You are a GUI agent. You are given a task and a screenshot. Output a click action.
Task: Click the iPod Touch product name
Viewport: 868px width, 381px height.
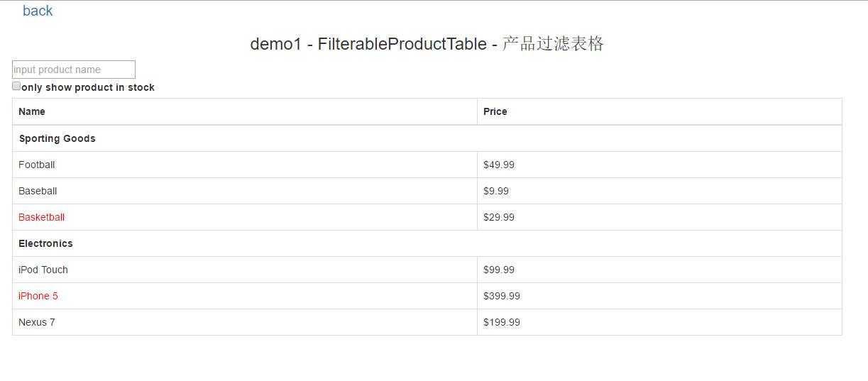[x=43, y=270]
